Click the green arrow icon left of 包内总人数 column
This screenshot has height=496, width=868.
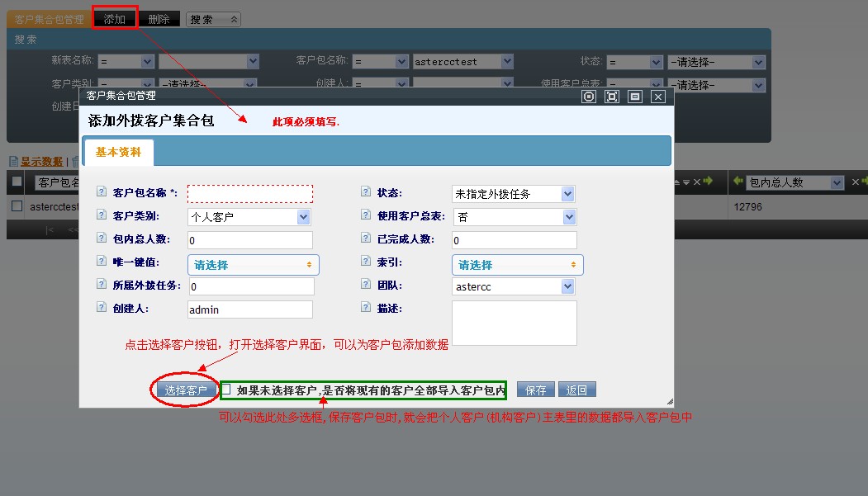click(x=737, y=182)
